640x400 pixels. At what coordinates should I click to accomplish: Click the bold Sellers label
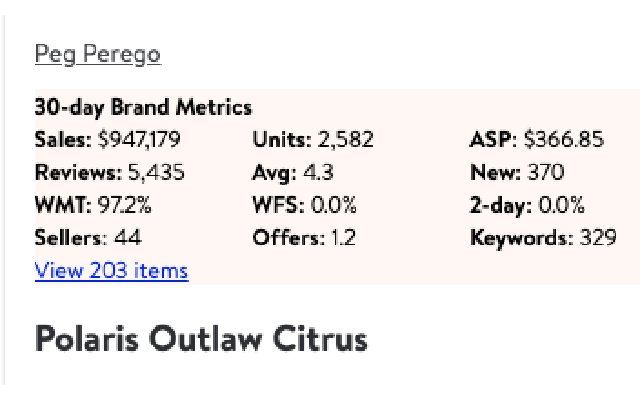[x=71, y=238]
